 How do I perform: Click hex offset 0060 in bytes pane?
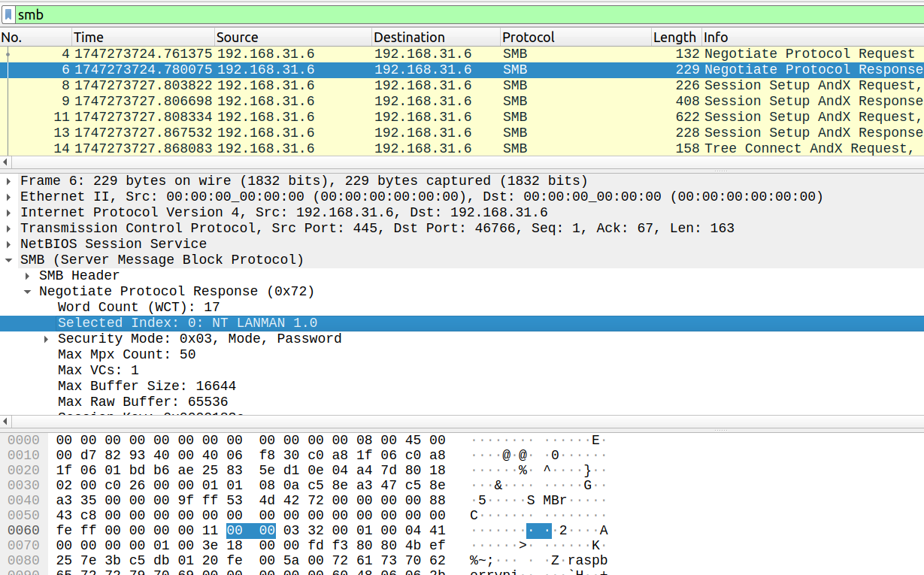[23, 530]
